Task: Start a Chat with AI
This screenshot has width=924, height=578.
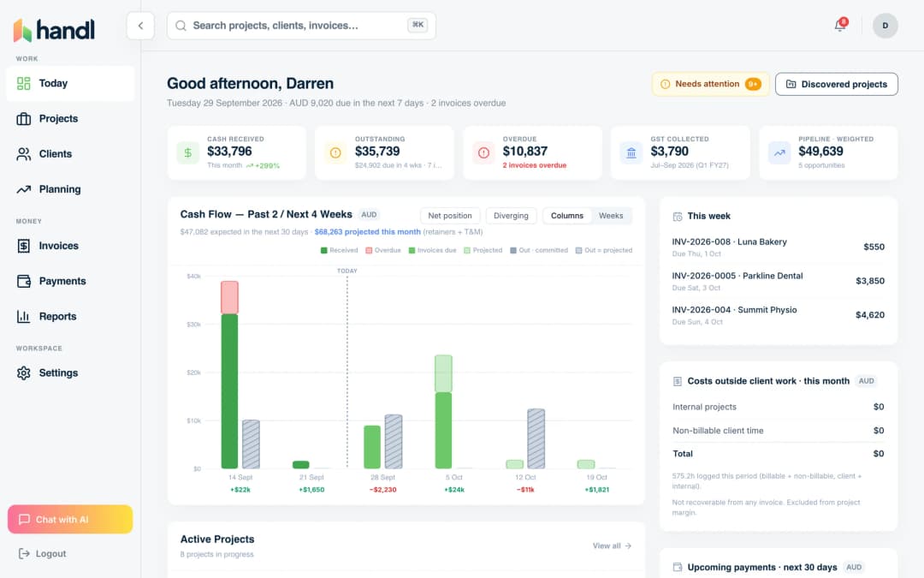Action: [70, 520]
